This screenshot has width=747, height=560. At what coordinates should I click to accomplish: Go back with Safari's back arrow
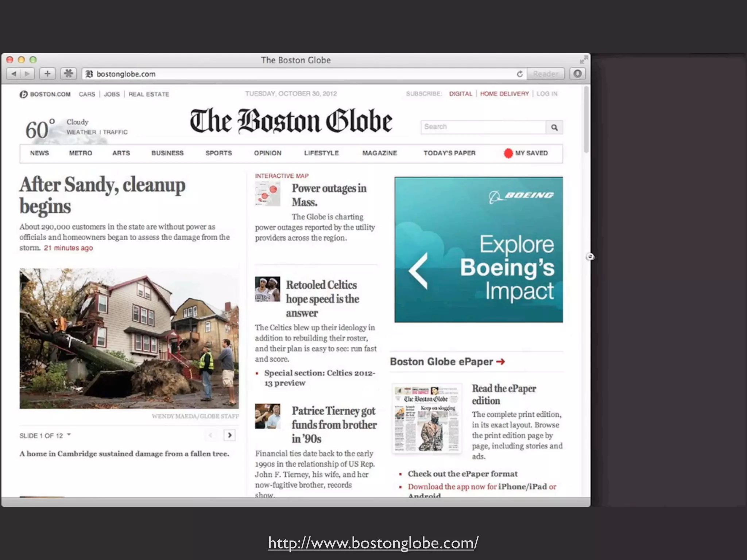(13, 74)
